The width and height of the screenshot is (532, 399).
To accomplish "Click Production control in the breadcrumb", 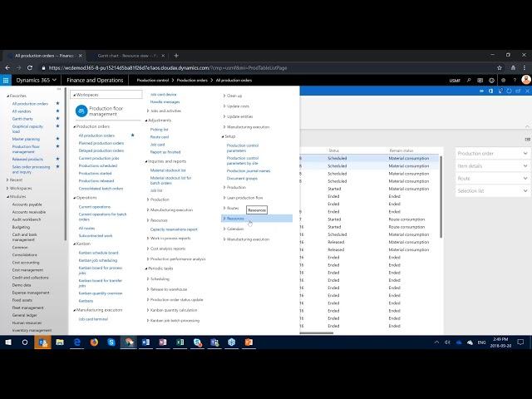I will [x=153, y=81].
